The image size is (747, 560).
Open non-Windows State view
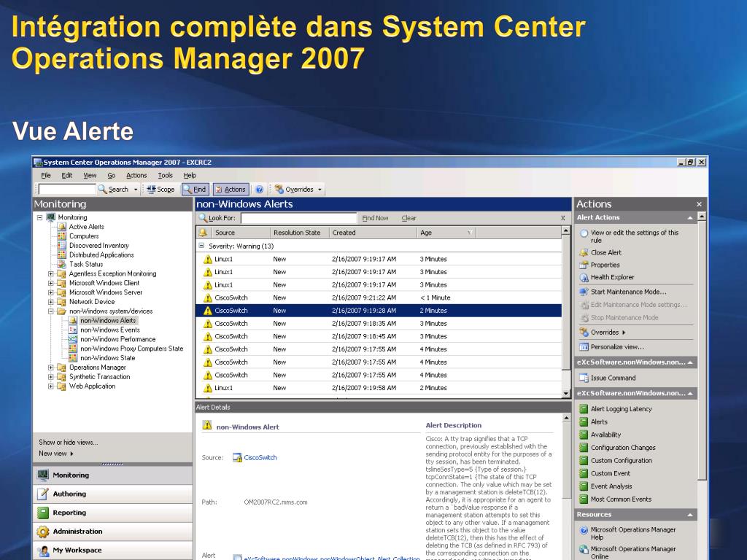click(x=108, y=357)
